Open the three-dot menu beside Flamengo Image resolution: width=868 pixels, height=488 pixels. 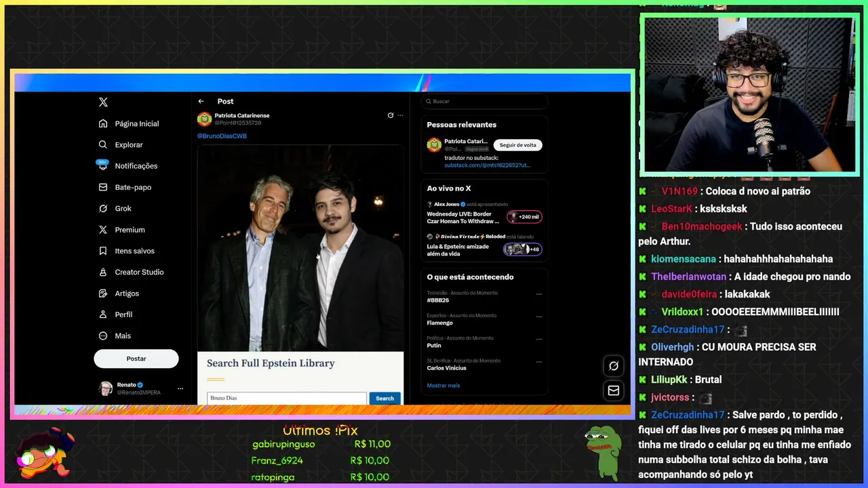tap(539, 317)
